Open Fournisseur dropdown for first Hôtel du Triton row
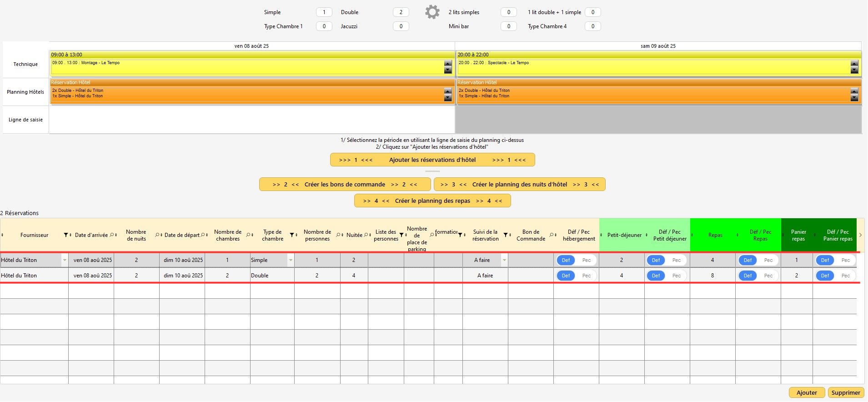 coord(65,260)
